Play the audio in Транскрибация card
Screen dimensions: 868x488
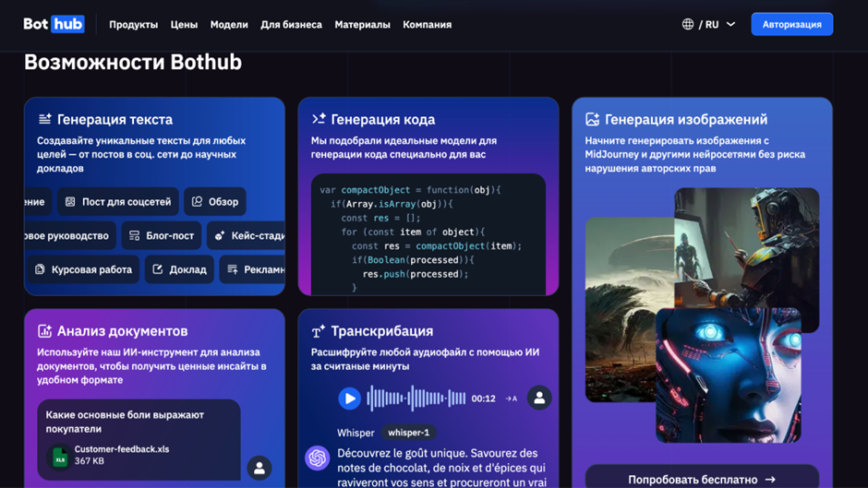click(x=349, y=399)
